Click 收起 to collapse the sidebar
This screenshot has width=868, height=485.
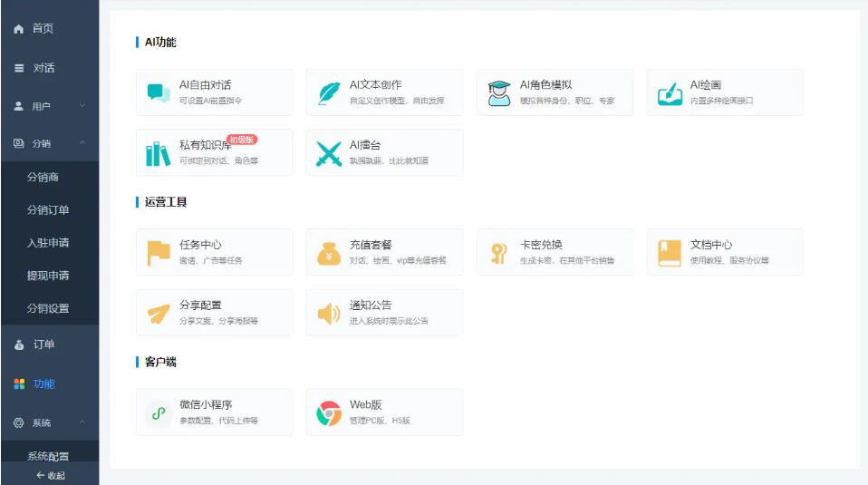coord(50,475)
